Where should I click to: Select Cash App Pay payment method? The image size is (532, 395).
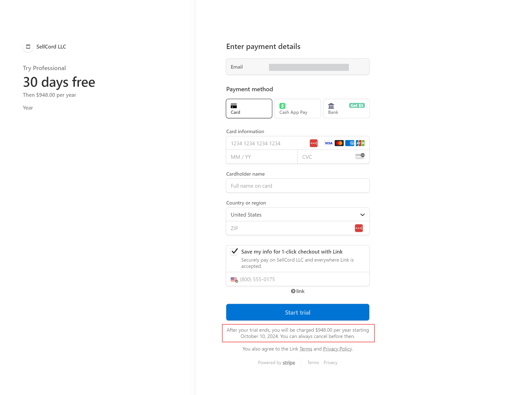[298, 109]
